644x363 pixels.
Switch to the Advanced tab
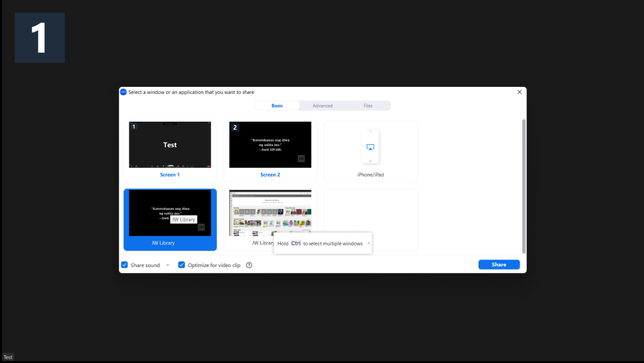pyautogui.click(x=323, y=106)
